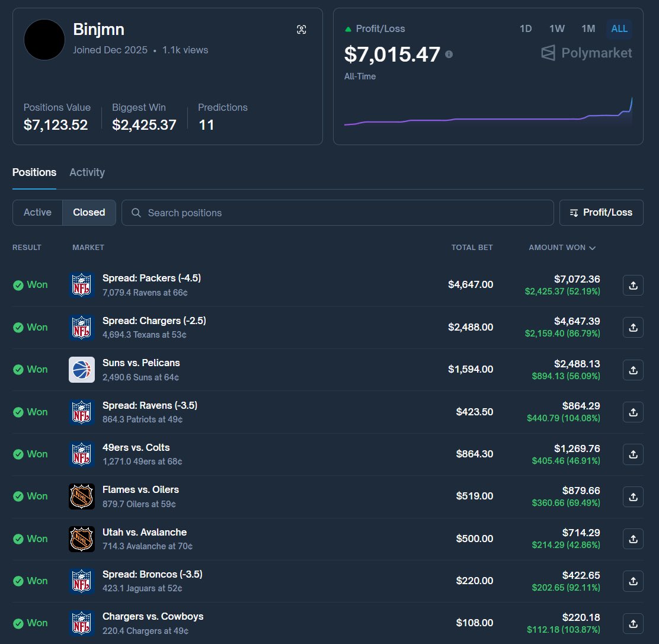Viewport: 659px width, 644px height.
Task: Share the Flames vs. Oilers position
Action: 633,496
